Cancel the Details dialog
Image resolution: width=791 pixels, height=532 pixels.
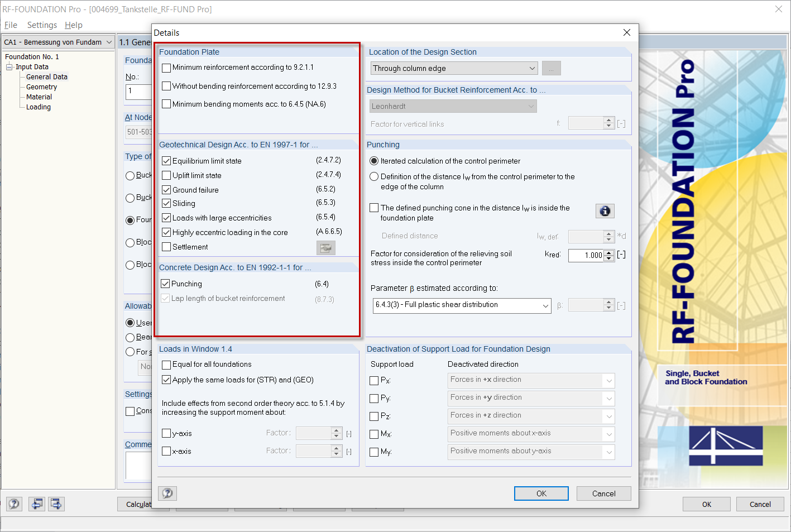[603, 493]
